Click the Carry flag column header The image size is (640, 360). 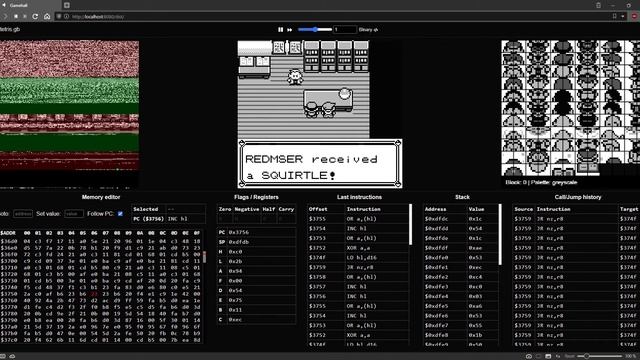[286, 209]
